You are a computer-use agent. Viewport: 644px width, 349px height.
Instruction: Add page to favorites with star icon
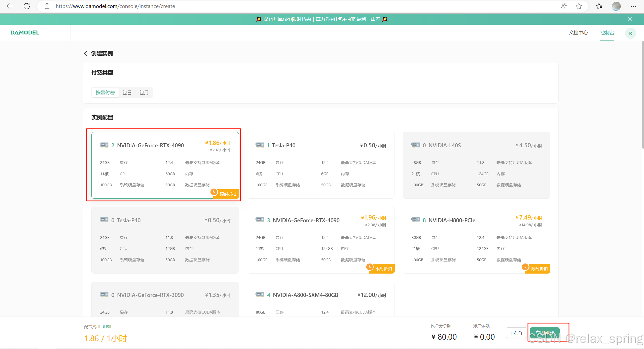(579, 6)
